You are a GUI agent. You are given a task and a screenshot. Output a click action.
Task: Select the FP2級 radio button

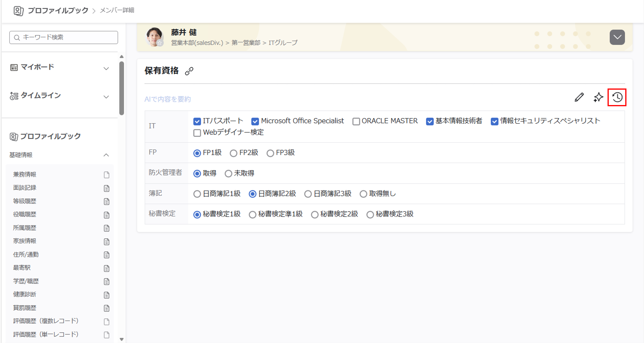click(x=233, y=153)
